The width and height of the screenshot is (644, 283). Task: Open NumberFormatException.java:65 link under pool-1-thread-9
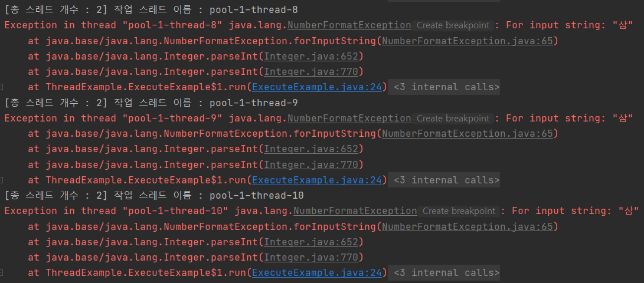[468, 134]
